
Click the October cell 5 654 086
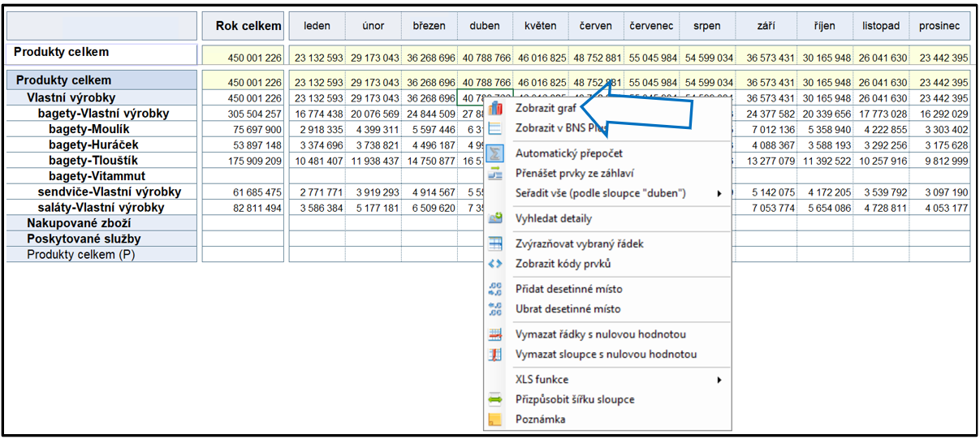(825, 208)
